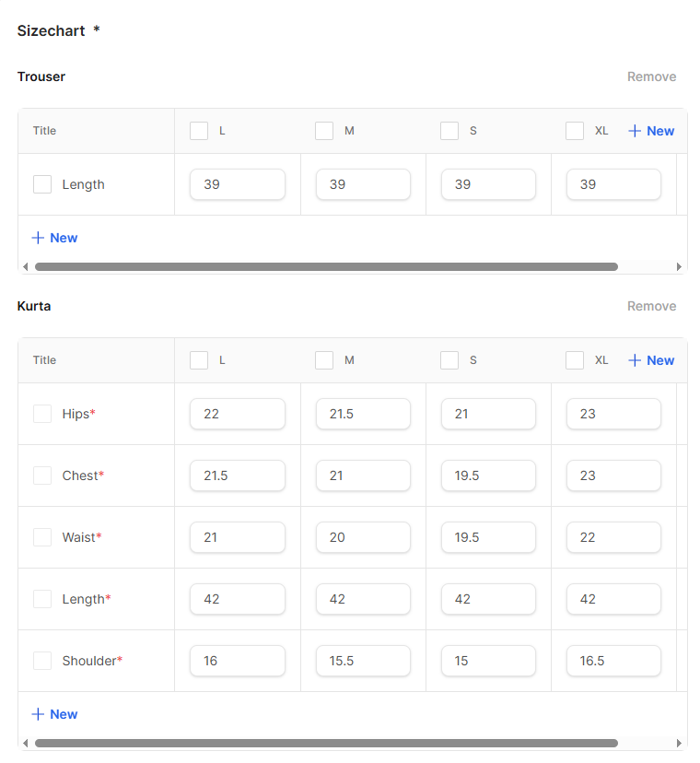Check the L column checkbox in Trouser table
Image resolution: width=700 pixels, height=763 pixels.
click(x=199, y=131)
